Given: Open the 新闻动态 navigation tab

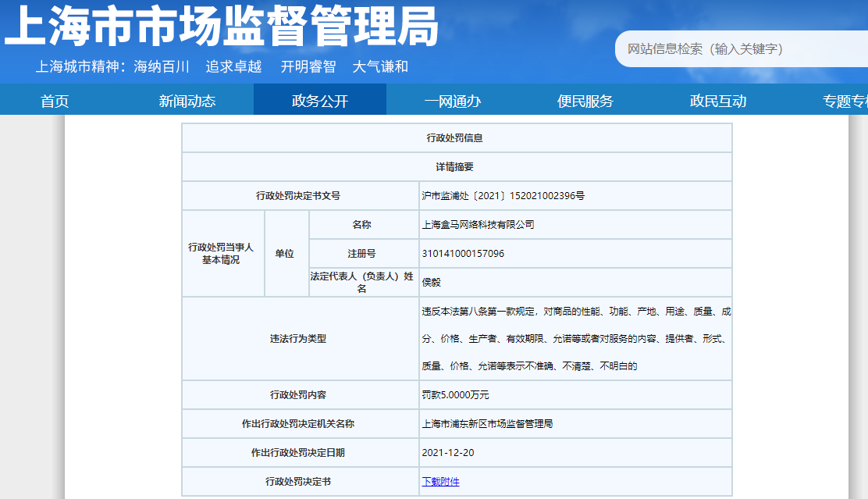Looking at the screenshot, I should pyautogui.click(x=187, y=101).
